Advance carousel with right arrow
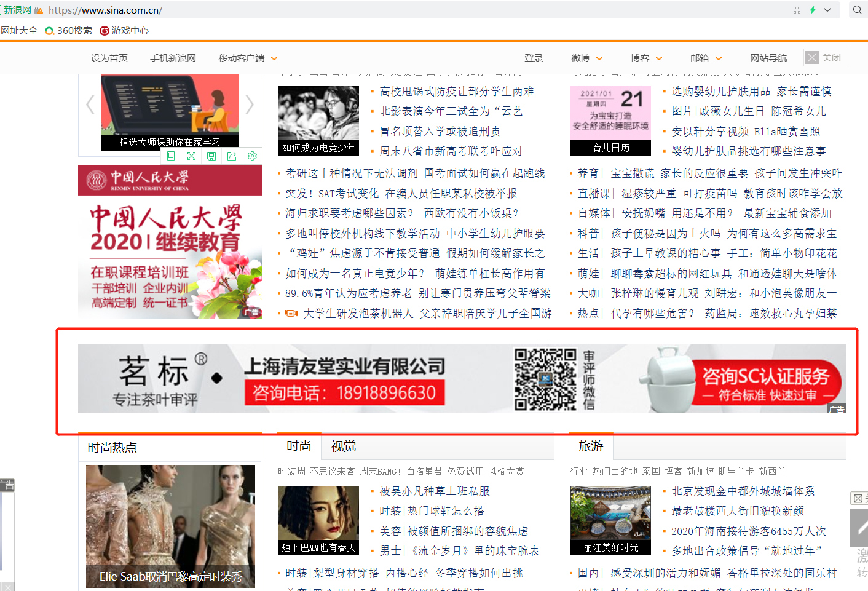 (x=249, y=105)
